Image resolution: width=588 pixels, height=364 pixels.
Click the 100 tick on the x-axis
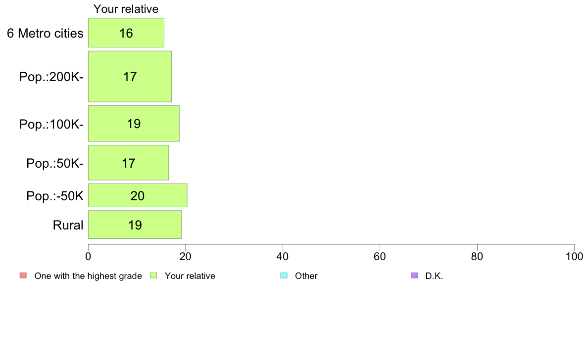(574, 256)
